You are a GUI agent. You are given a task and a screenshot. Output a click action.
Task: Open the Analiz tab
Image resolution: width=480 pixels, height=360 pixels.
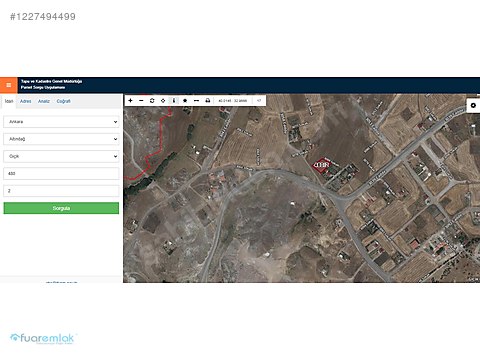[x=44, y=101]
